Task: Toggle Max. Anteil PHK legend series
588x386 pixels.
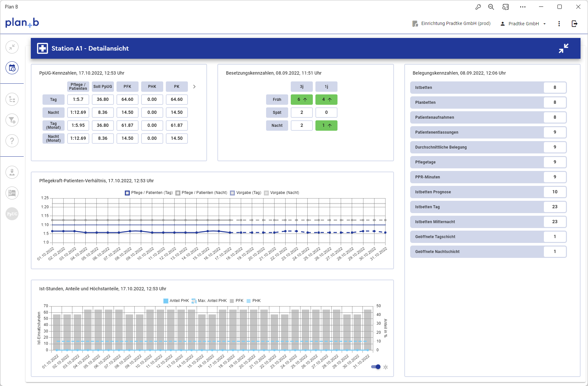Action: coord(209,301)
